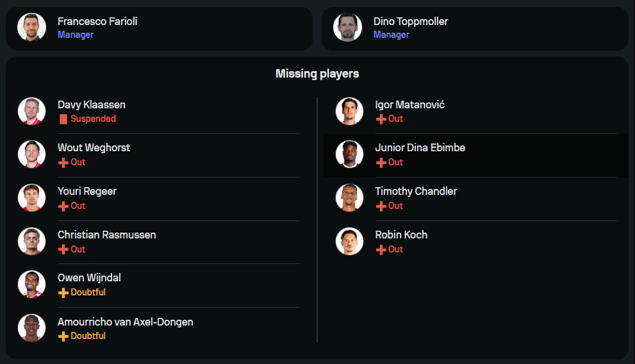The height and width of the screenshot is (364, 635).
Task: Click the injury icon under Timothy Chandler
Action: (381, 206)
